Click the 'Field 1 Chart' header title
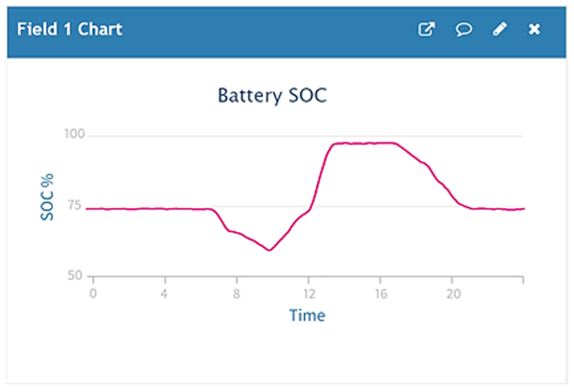 point(69,29)
